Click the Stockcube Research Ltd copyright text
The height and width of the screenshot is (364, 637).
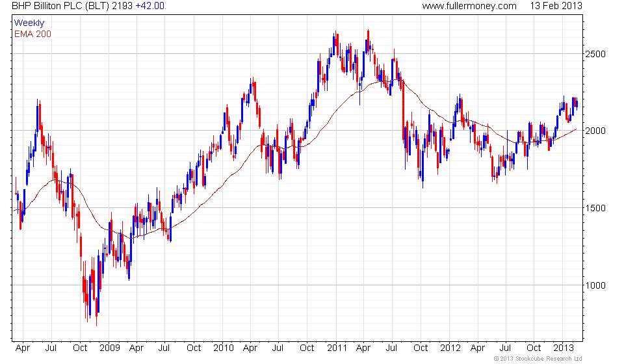(x=538, y=359)
